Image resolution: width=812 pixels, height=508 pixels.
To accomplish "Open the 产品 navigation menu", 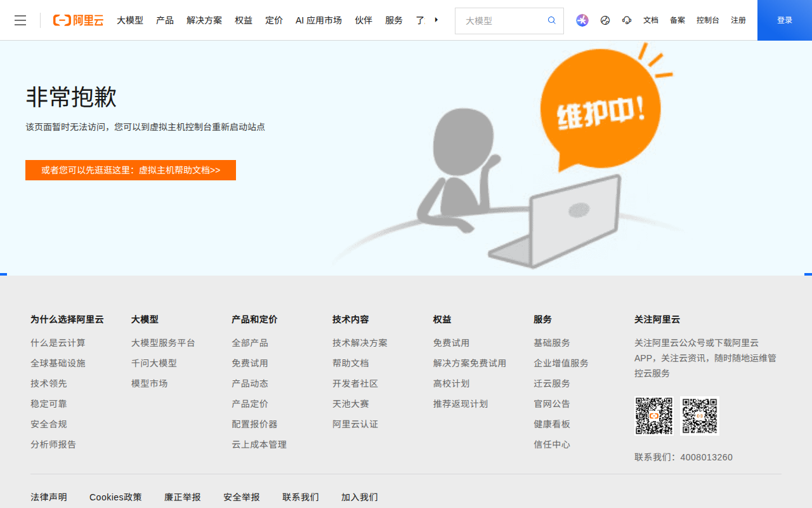I will coord(165,20).
